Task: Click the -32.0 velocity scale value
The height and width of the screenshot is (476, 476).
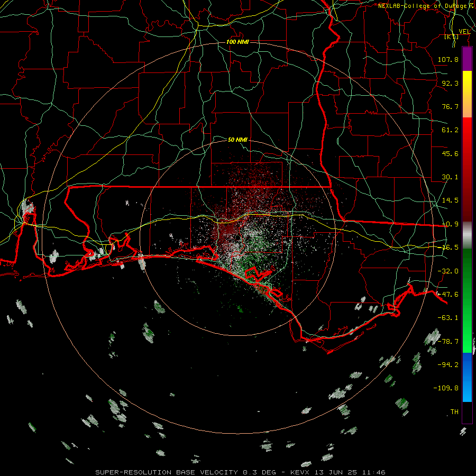Action: pyautogui.click(x=448, y=271)
